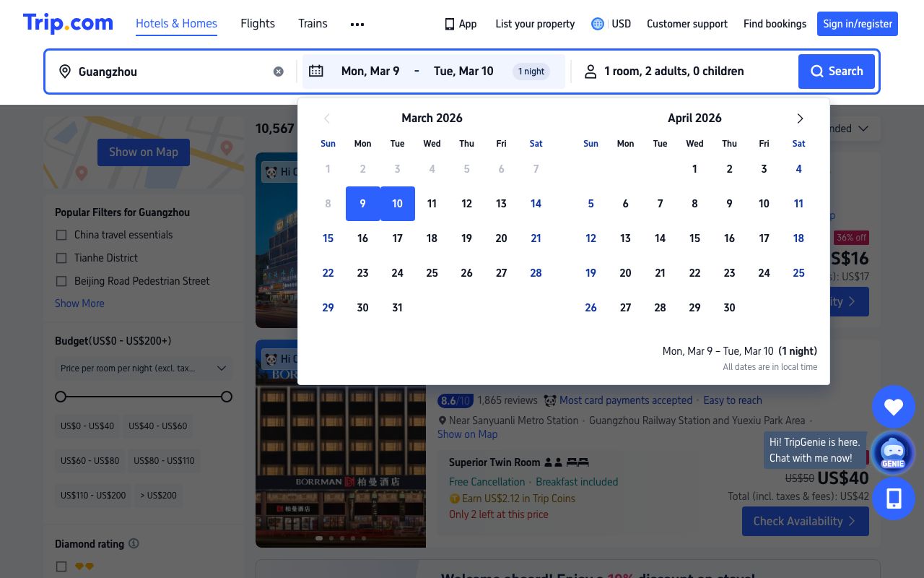The image size is (924, 578).
Task: Open the more options ellipsis menu
Action: pos(357,24)
